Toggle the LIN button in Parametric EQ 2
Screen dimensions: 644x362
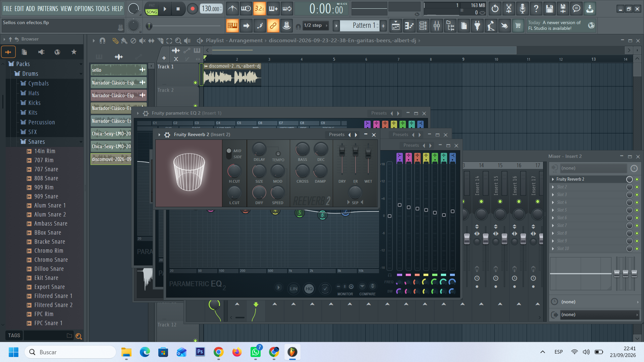293,289
